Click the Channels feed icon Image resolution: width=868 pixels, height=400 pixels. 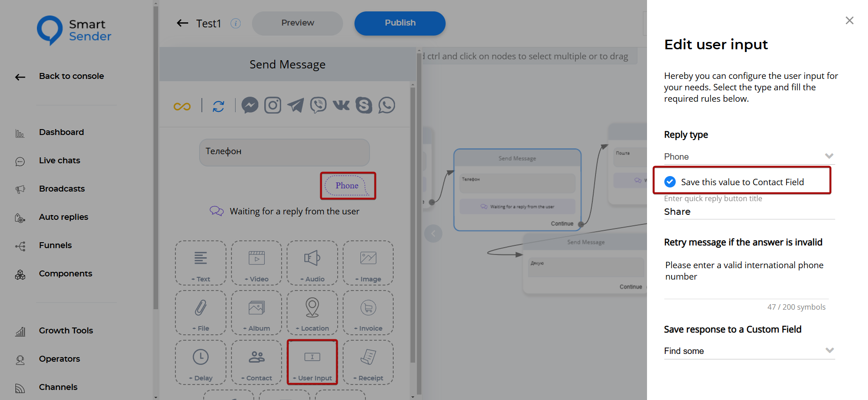[20, 388]
